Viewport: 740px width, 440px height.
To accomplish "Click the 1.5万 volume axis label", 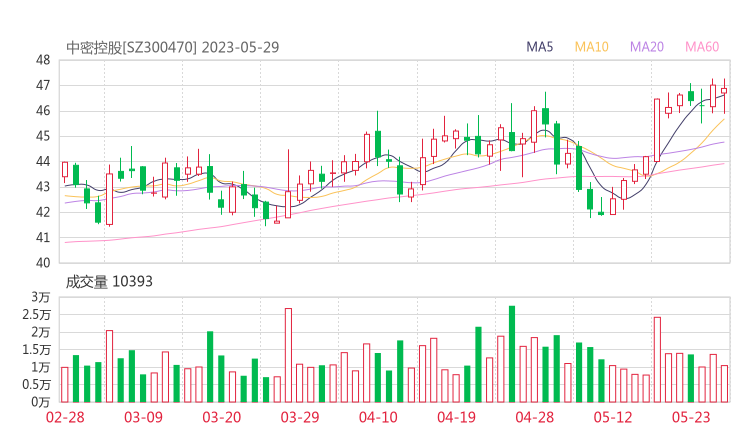I will tap(36, 350).
